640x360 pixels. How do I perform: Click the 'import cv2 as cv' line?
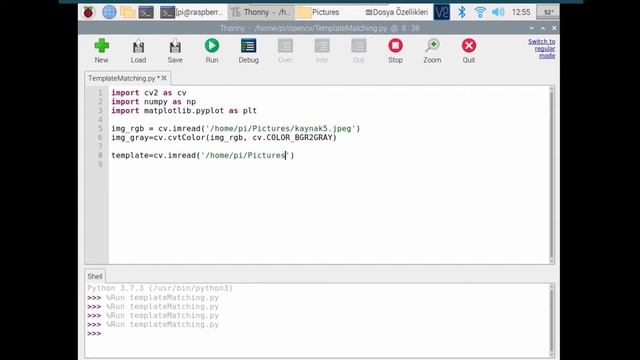(149, 93)
